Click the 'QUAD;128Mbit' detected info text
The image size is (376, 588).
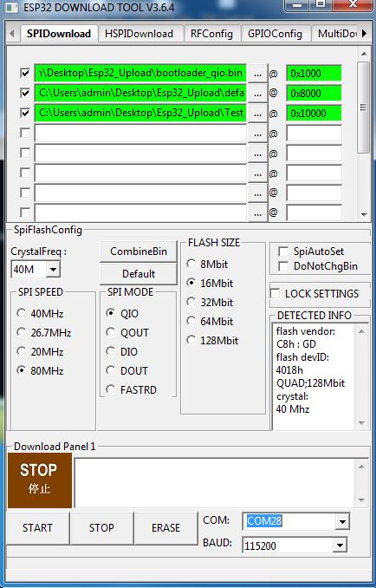(310, 383)
